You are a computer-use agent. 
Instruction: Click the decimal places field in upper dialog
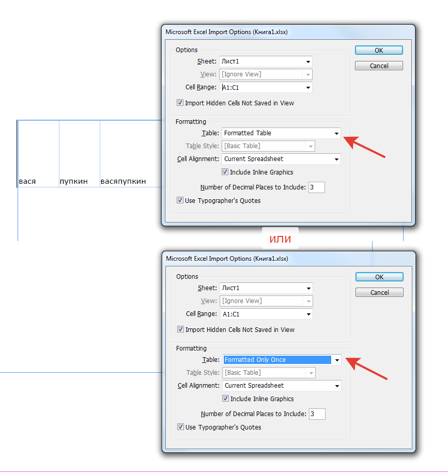click(316, 187)
